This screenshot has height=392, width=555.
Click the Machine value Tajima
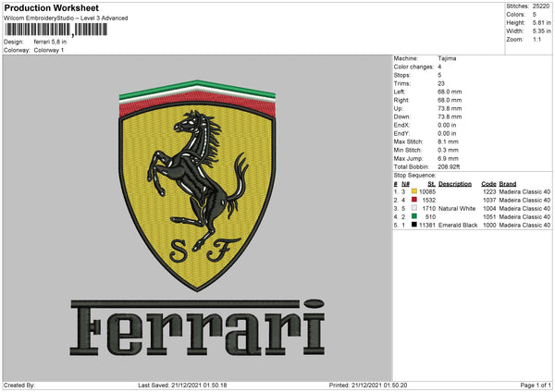pos(447,58)
